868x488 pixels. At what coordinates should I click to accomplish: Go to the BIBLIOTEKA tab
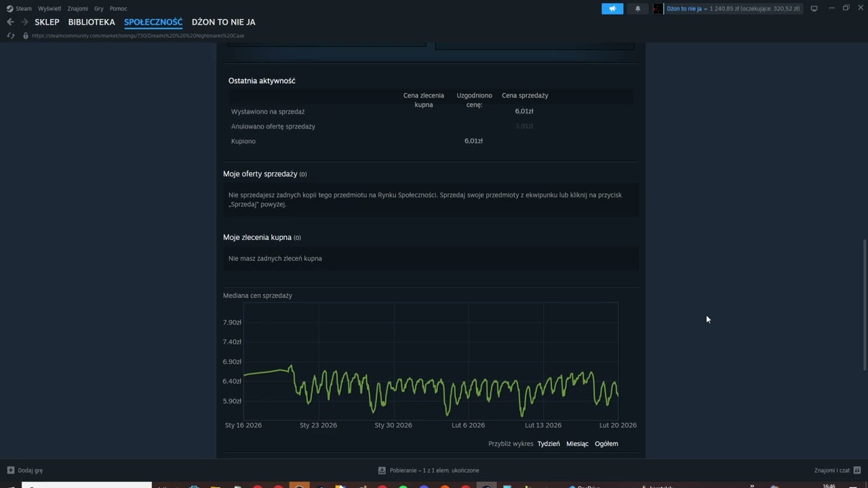tap(92, 22)
